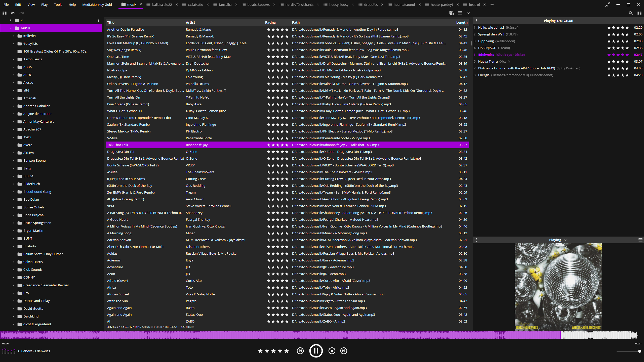Image resolution: width=644 pixels, height=362 pixels.
Task: Expand the Aaron Lewis folder
Action: point(13,59)
